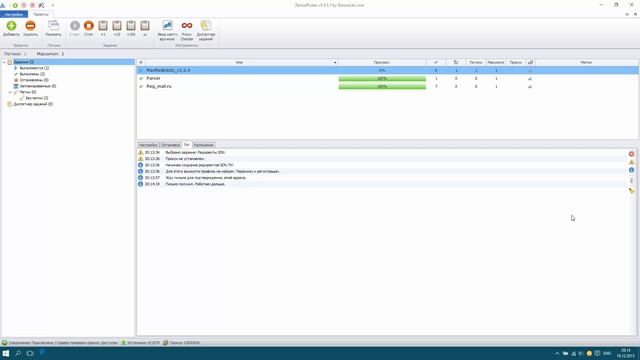Select the Задания (3) tree item

(24, 62)
